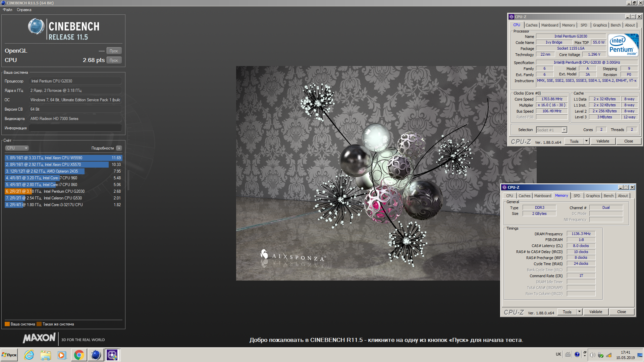The width and height of the screenshot is (644, 362).
Task: Click the brown Такая же система legend swatch
Action: click(x=39, y=324)
